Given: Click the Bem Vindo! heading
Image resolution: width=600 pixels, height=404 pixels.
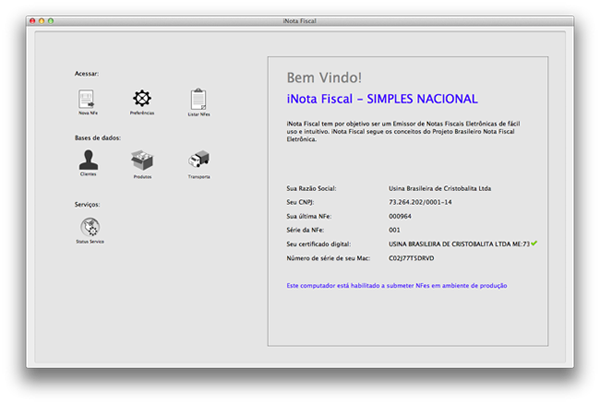Looking at the screenshot, I should pyautogui.click(x=324, y=78).
